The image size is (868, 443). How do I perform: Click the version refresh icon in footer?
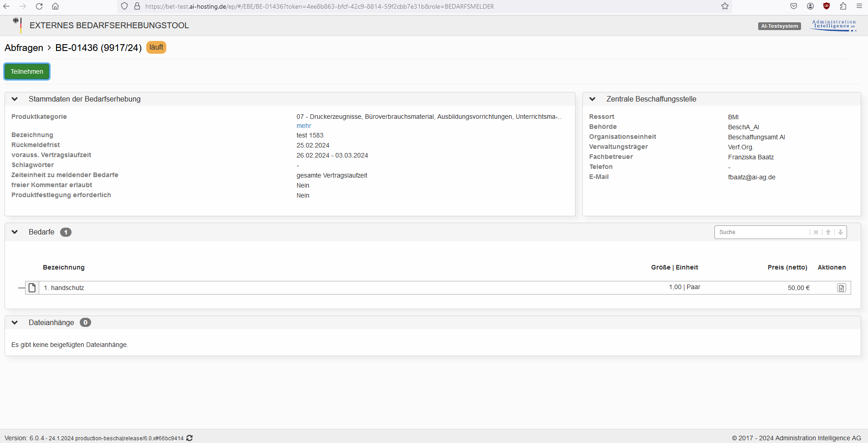[x=190, y=438]
